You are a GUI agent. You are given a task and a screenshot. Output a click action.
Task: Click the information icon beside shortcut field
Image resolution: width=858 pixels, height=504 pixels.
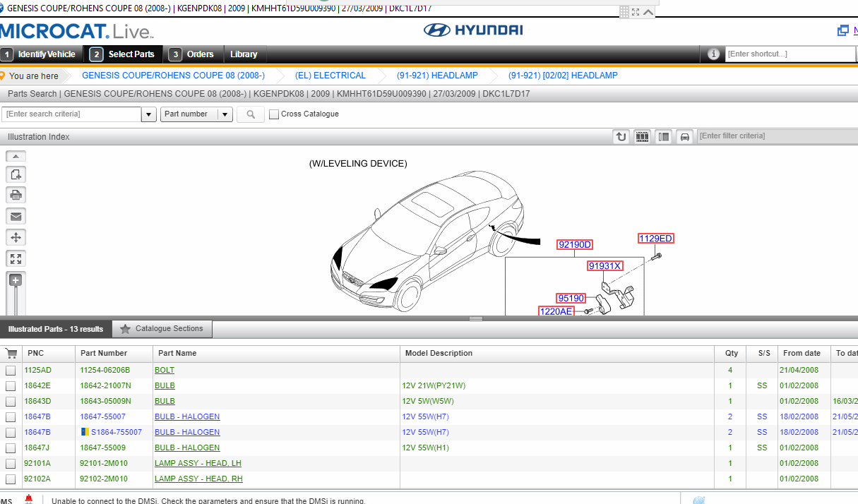pyautogui.click(x=713, y=54)
